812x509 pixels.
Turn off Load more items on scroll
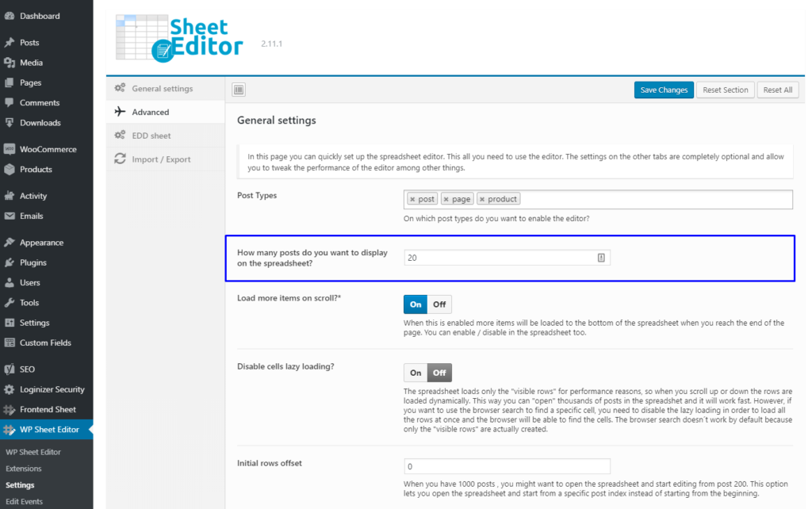tap(439, 304)
